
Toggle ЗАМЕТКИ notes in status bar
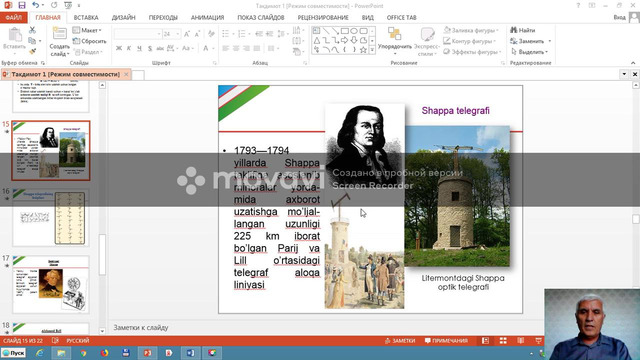tap(400, 340)
